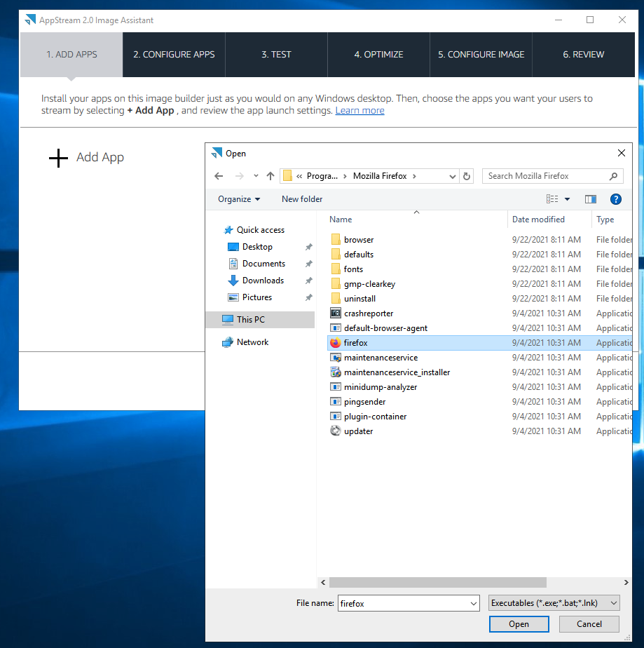
Task: Switch to the 5. CONFIGURE IMAGE tab
Action: pyautogui.click(x=481, y=55)
